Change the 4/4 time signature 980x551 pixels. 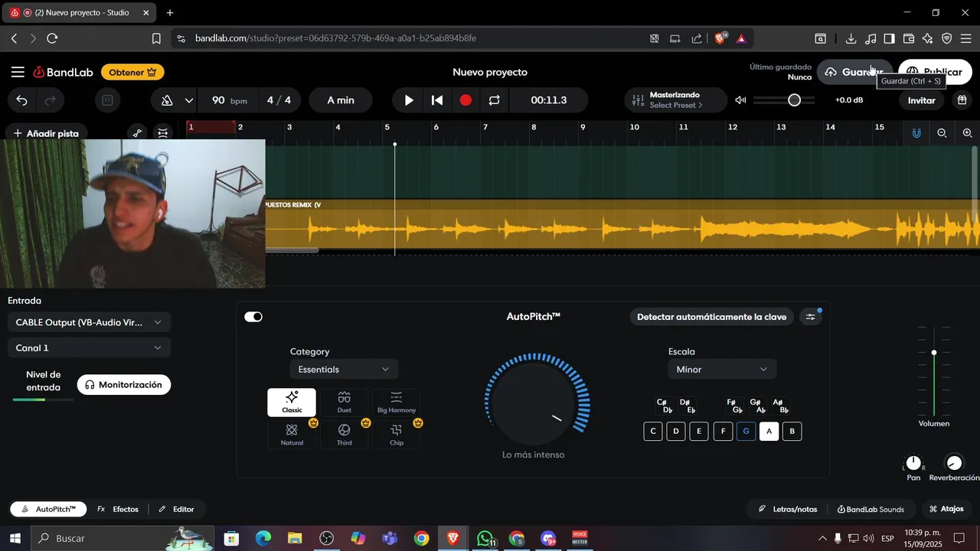(x=279, y=100)
